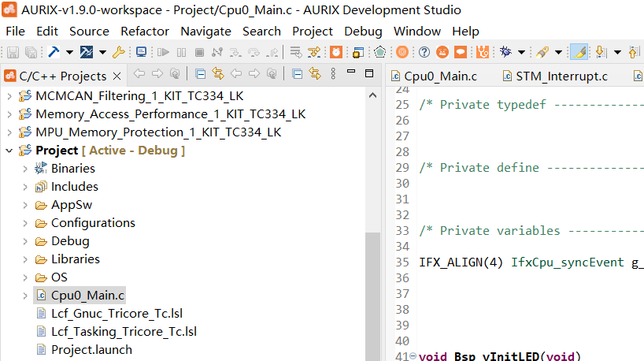Collapse Bsp_vInitLED function at line 41
This screenshot has height=361, width=644.
[x=413, y=355]
